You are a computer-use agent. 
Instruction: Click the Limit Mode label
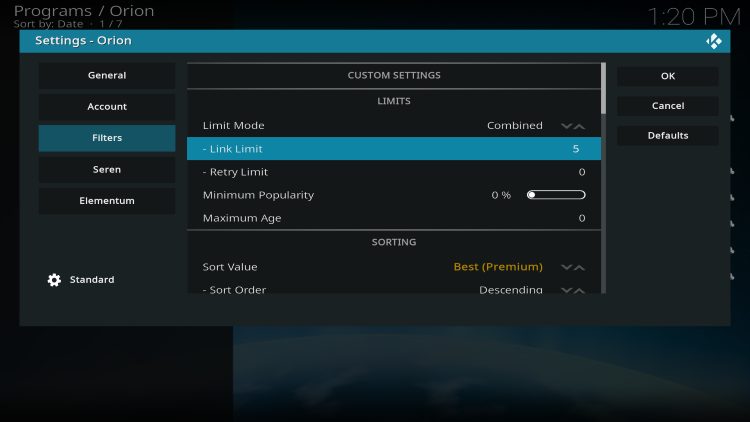pyautogui.click(x=233, y=125)
